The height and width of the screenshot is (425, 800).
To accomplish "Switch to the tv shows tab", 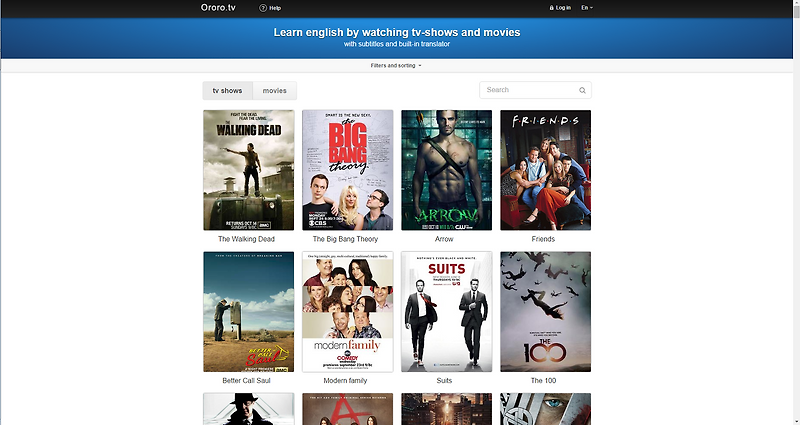I will (228, 91).
